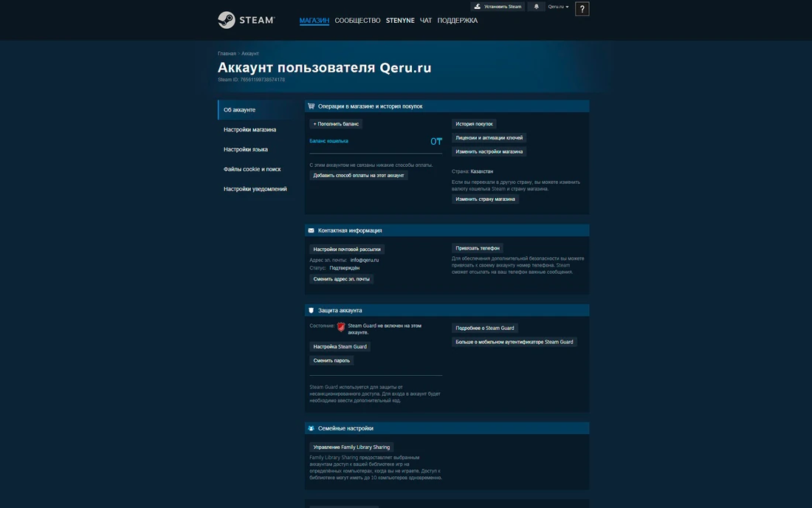
Task: Select Настройки языка in the sidebar
Action: pyautogui.click(x=246, y=149)
